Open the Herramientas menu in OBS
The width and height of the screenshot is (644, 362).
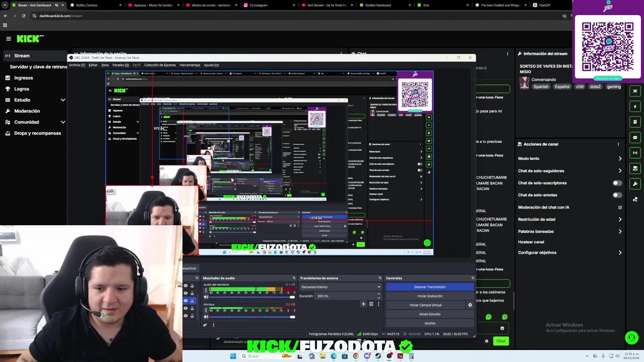[x=190, y=65]
